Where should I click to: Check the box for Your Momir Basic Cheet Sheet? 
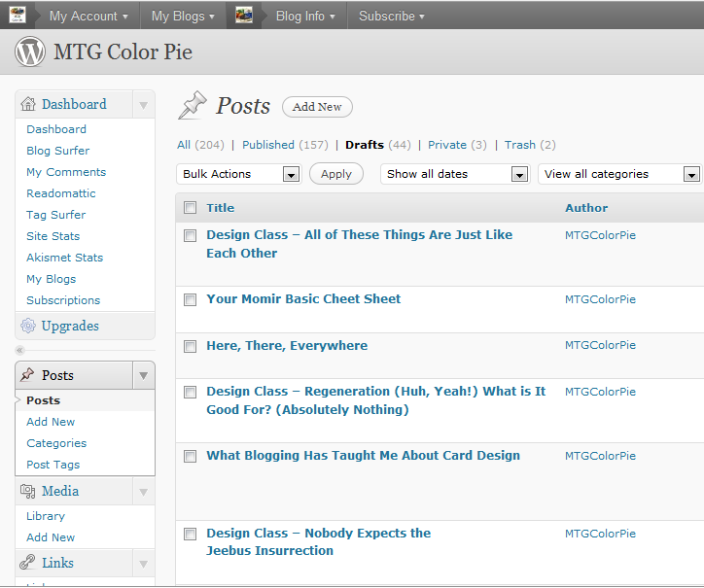click(x=190, y=299)
